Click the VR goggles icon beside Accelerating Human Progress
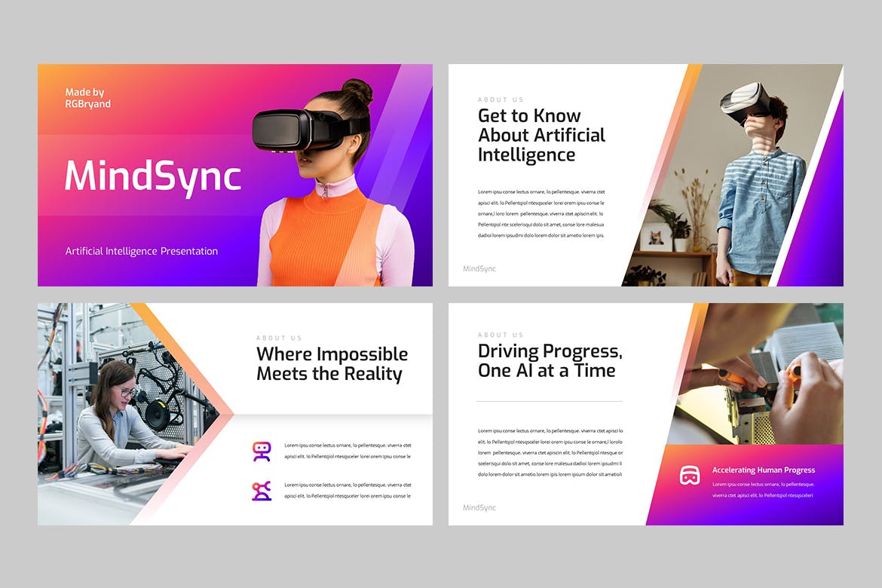This screenshot has height=588, width=882. click(x=689, y=476)
